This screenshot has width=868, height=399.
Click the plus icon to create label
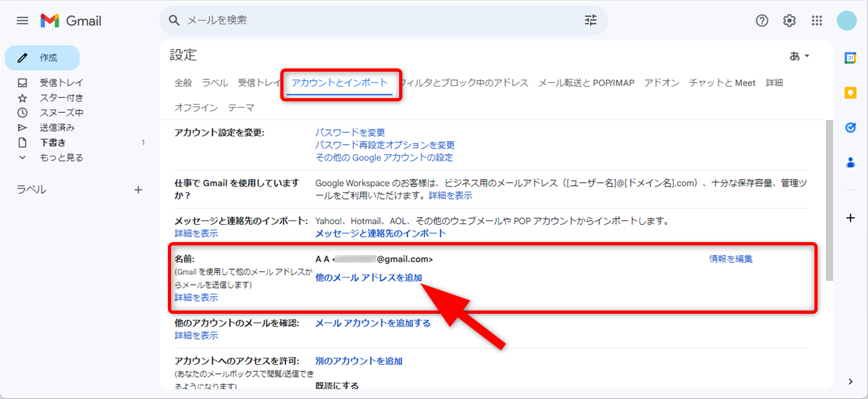pyautogui.click(x=138, y=190)
